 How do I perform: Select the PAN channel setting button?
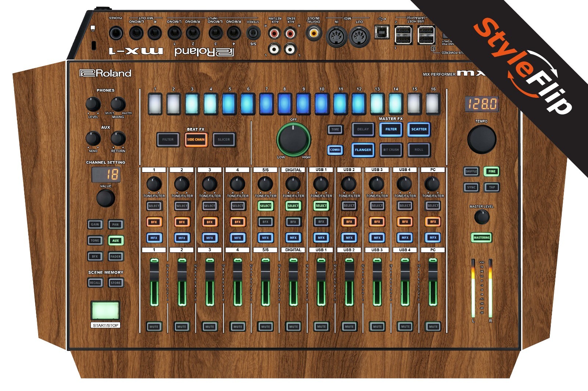(x=115, y=224)
